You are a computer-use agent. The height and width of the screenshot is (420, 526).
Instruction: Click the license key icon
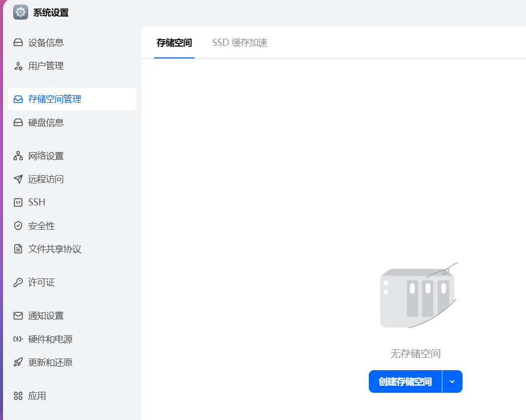[17, 283]
